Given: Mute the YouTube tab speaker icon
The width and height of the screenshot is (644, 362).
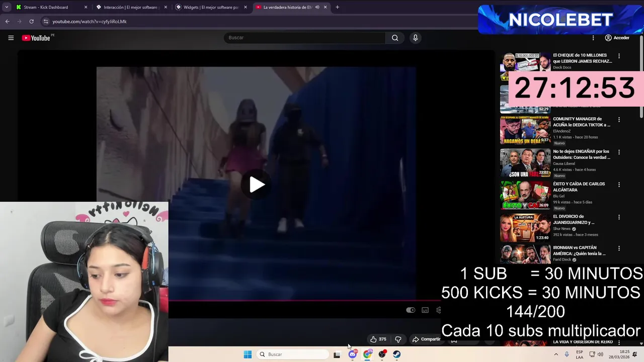Looking at the screenshot, I should click(317, 7).
